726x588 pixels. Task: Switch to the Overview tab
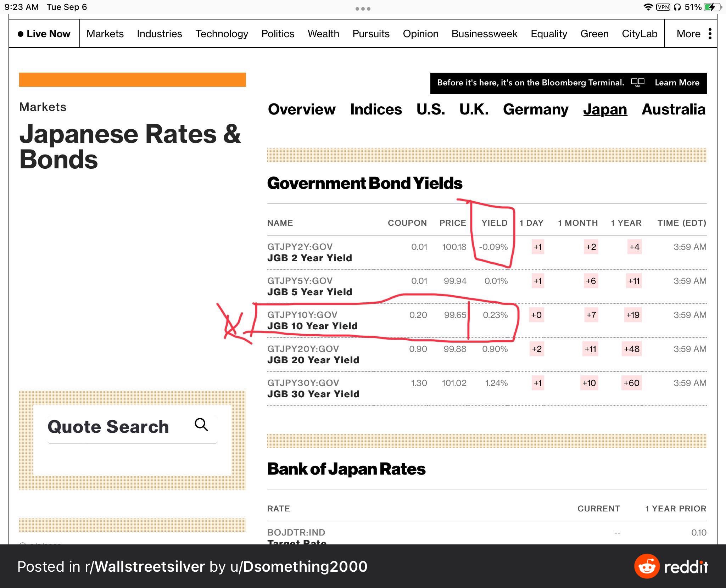point(302,109)
